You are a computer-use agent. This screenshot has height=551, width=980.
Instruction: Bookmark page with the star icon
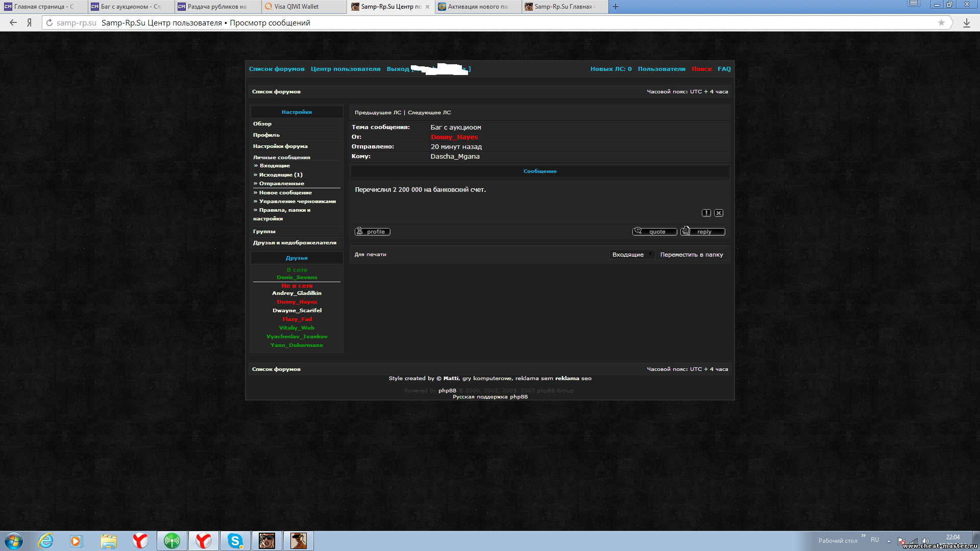[941, 22]
